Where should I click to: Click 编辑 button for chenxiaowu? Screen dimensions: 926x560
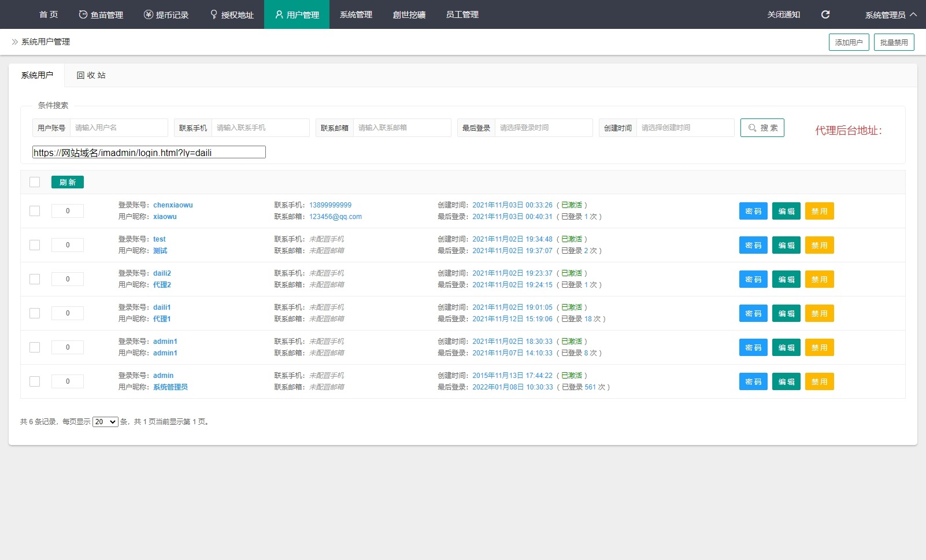tap(786, 211)
